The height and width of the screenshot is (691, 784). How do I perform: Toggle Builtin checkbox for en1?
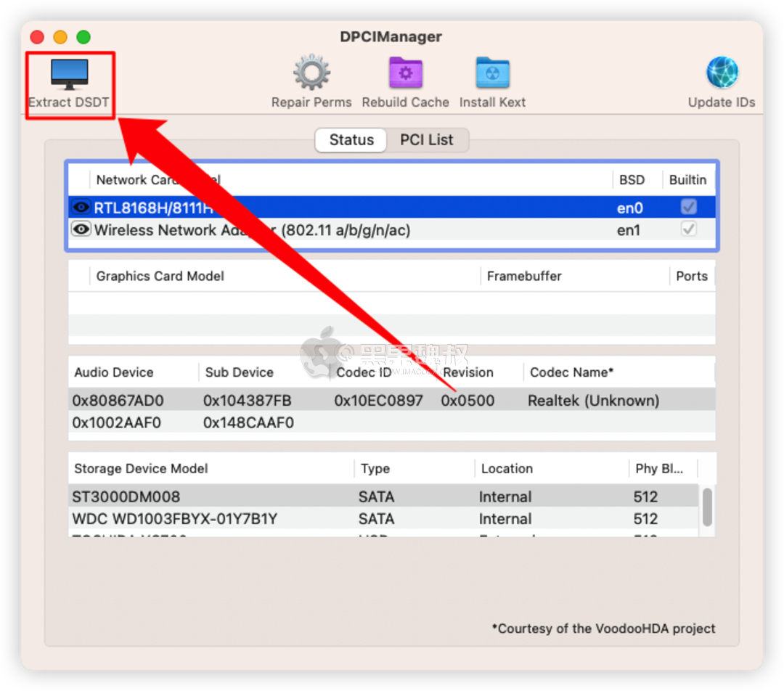(x=688, y=229)
